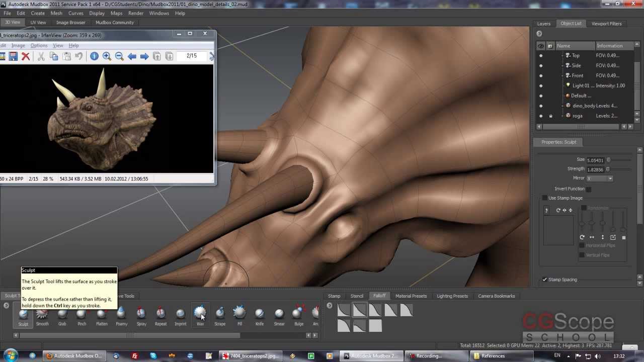Go to next image in IrfanView
Screen dimensions: 644x362
click(144, 56)
